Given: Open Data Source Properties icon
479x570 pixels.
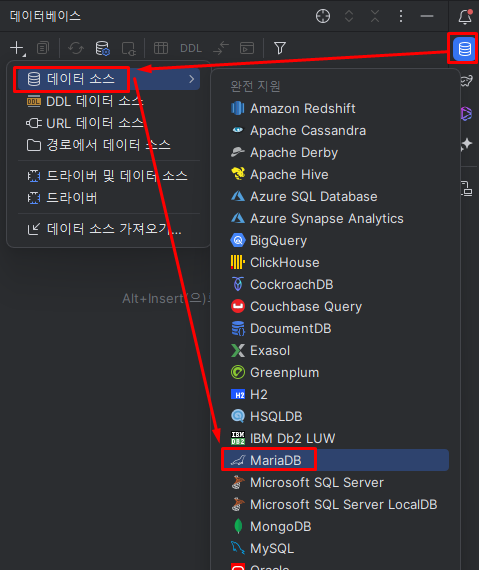Looking at the screenshot, I should tap(102, 48).
